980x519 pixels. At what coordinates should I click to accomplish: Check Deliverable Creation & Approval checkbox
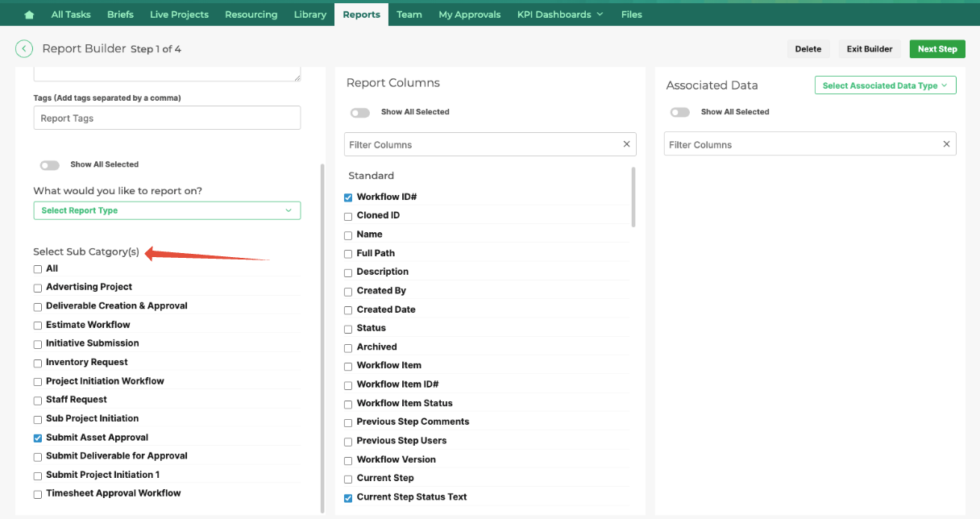click(38, 307)
